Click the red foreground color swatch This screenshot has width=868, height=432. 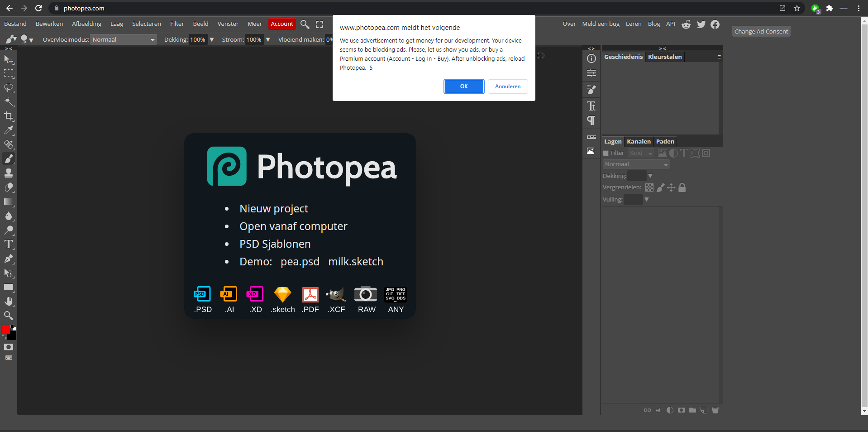[x=5, y=330]
